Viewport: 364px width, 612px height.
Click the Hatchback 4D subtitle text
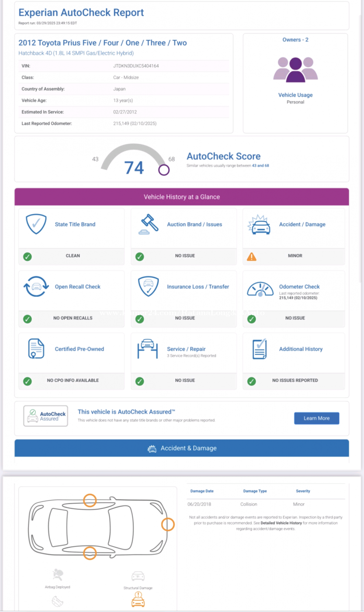click(76, 53)
